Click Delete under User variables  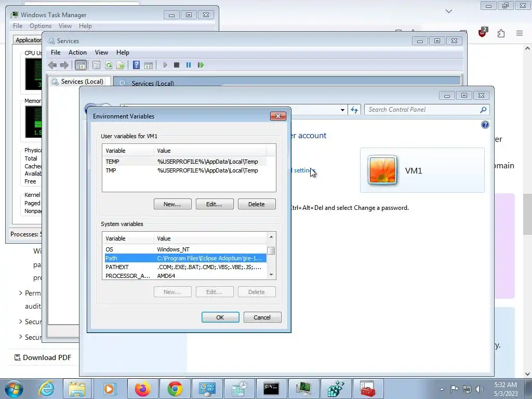[257, 204]
